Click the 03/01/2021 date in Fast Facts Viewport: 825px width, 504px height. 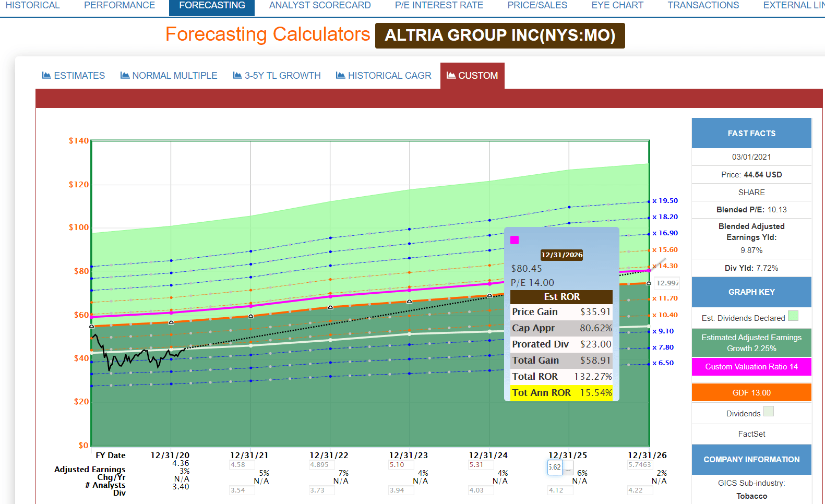tap(751, 157)
